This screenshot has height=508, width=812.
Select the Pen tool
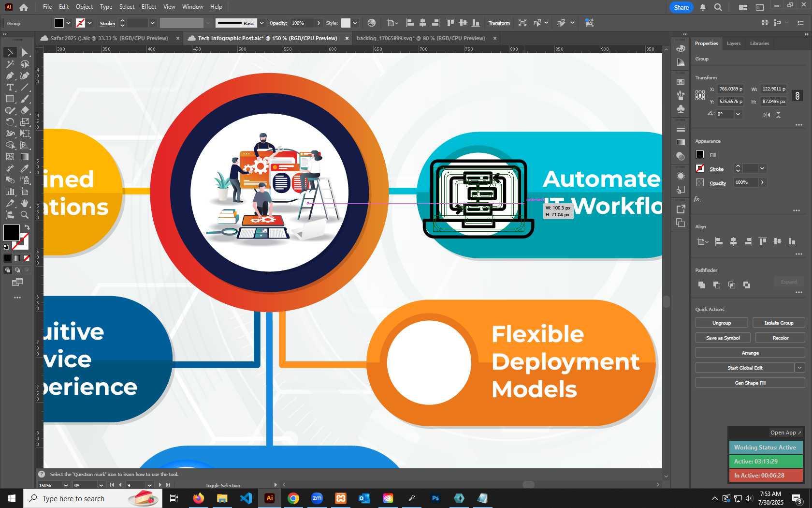pos(10,75)
